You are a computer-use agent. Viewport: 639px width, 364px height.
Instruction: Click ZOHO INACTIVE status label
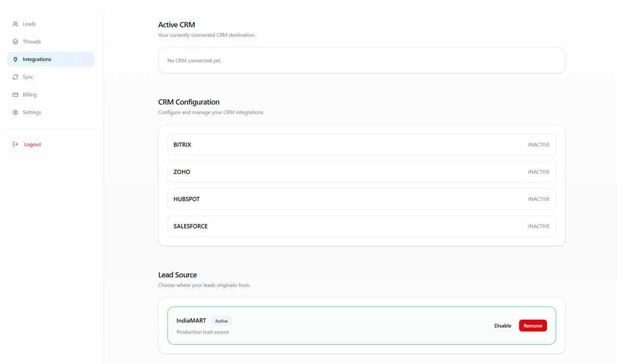click(539, 172)
